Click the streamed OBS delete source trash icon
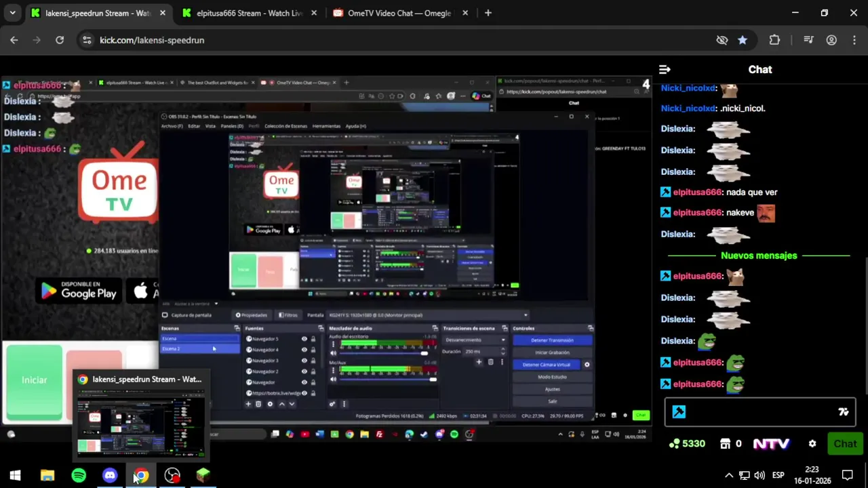Image resolution: width=868 pixels, height=488 pixels. coord(258,404)
